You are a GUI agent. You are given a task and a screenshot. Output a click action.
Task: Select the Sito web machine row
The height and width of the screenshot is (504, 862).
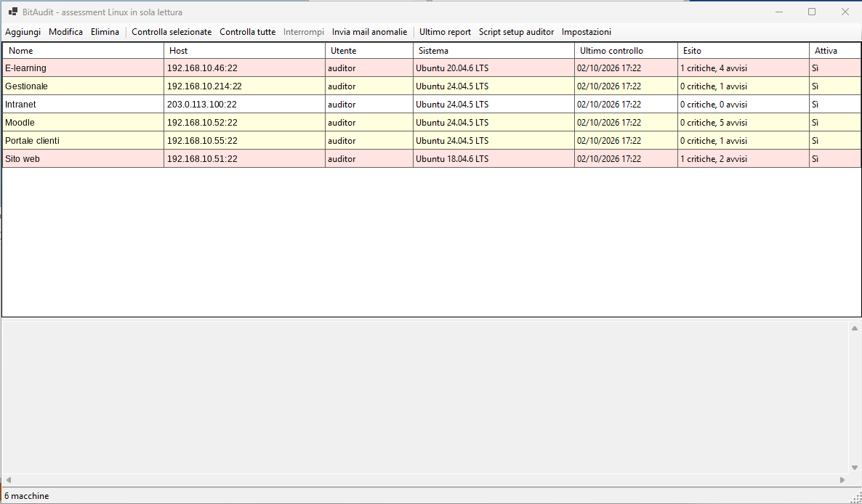[432, 158]
